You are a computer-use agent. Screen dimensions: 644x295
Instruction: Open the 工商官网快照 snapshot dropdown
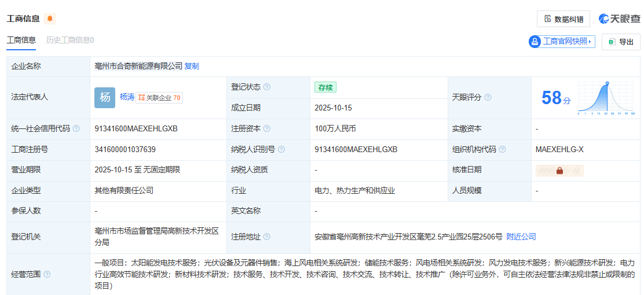[562, 42]
